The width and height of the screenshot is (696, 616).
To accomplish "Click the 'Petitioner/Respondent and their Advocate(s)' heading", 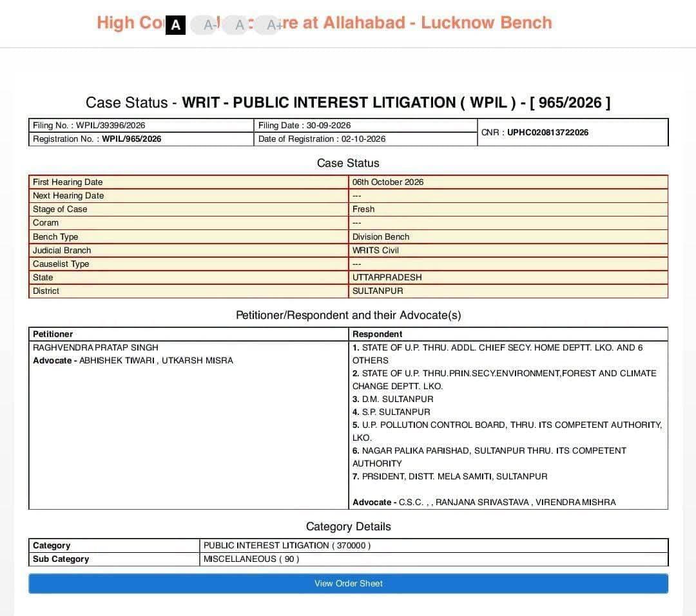I will click(349, 315).
